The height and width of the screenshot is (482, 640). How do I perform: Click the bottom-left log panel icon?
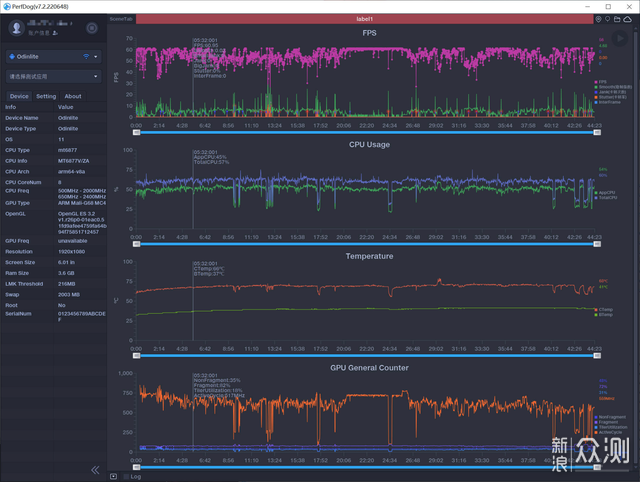(x=113, y=476)
